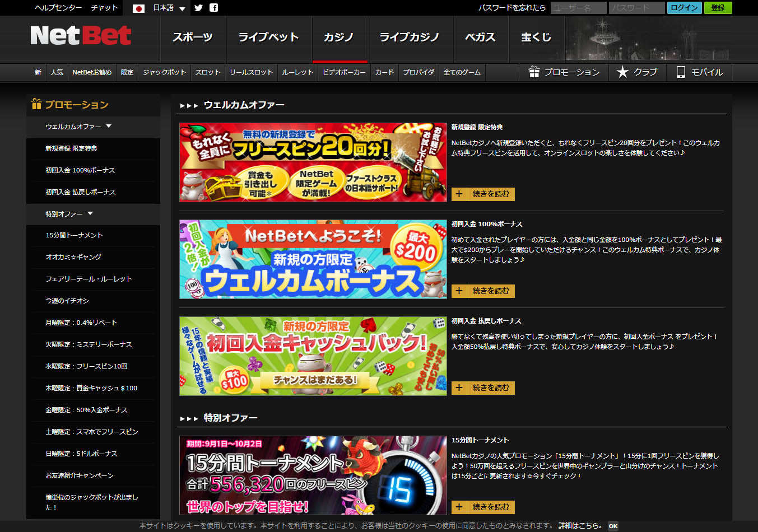This screenshot has height=532, width=758.
Task: Open the 日本語 language dropdown
Action: [169, 8]
